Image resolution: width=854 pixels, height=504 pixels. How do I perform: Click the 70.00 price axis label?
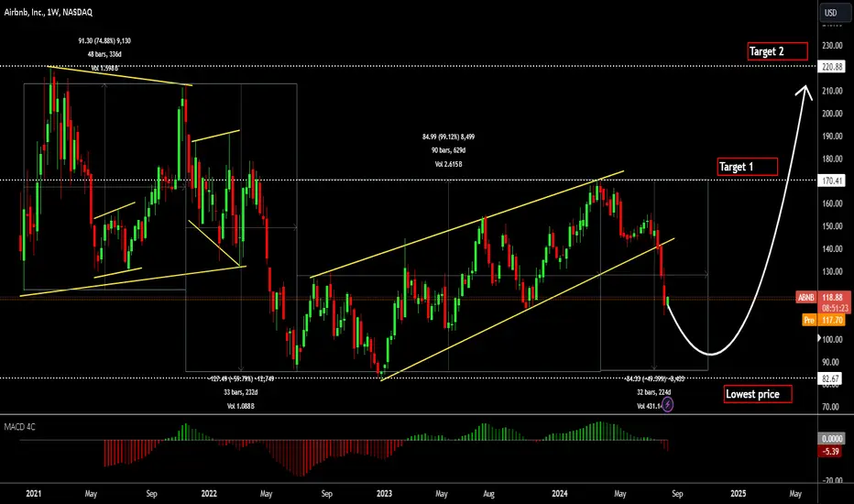pyautogui.click(x=832, y=407)
